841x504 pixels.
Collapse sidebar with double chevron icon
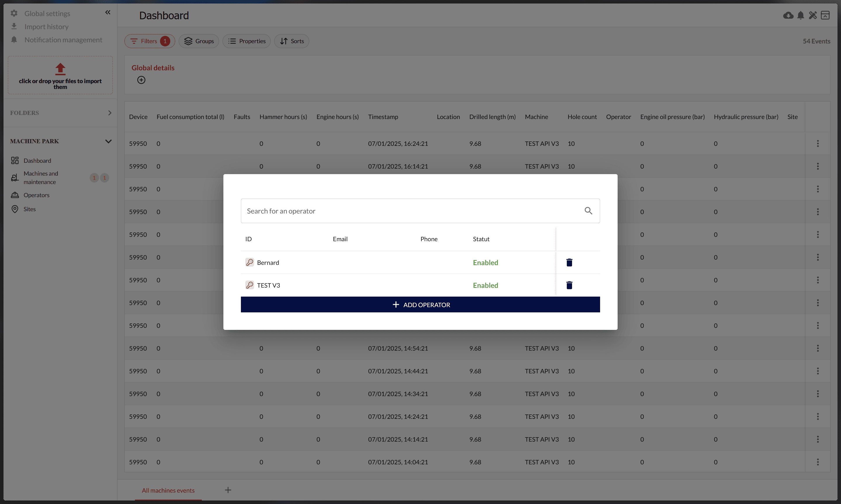(108, 12)
